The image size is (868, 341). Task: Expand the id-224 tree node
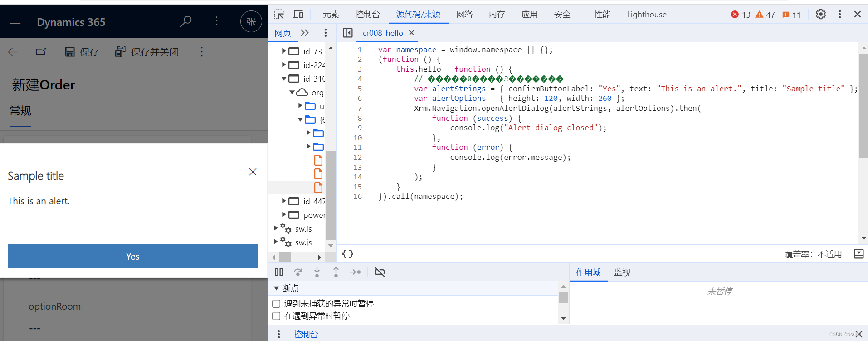284,64
